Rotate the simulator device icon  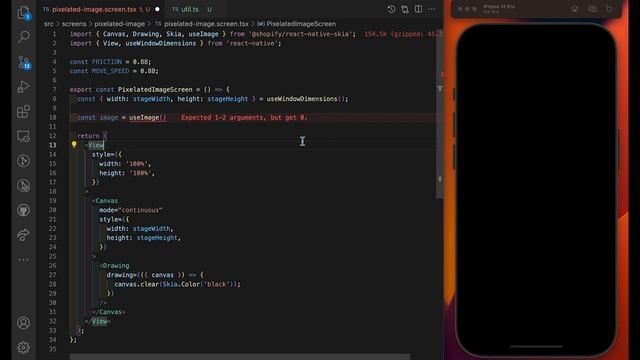609,9
